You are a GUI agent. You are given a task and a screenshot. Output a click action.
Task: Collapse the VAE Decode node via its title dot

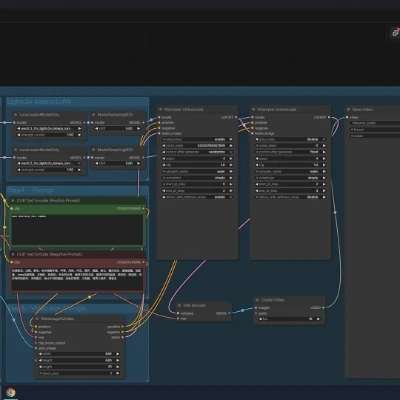pyautogui.click(x=179, y=305)
